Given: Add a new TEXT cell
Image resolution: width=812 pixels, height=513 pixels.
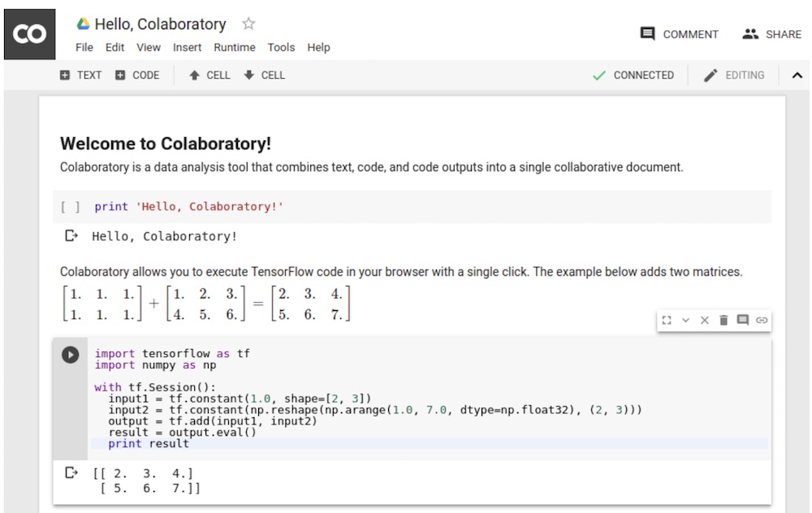Looking at the screenshot, I should pyautogui.click(x=80, y=75).
